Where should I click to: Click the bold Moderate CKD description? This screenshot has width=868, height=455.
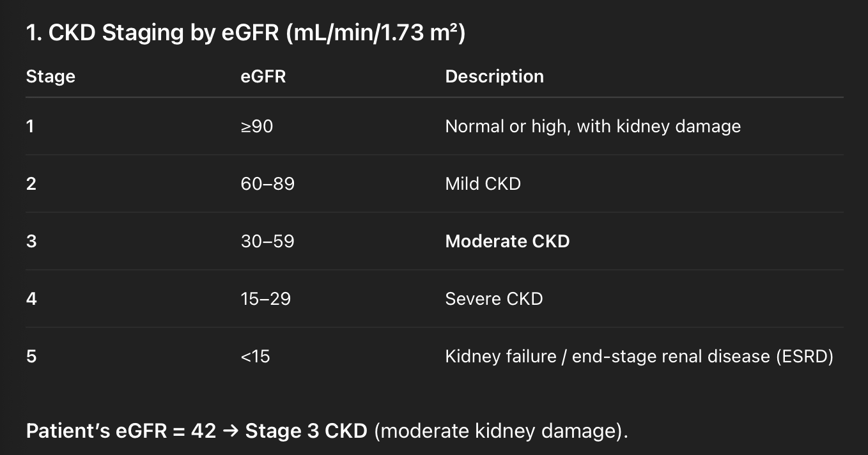click(507, 242)
